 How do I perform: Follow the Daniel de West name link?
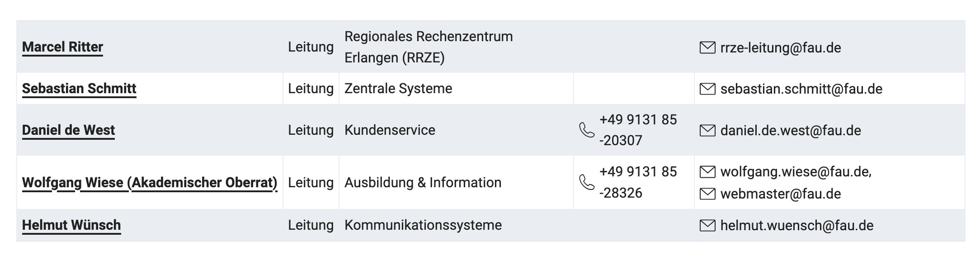coord(68,130)
